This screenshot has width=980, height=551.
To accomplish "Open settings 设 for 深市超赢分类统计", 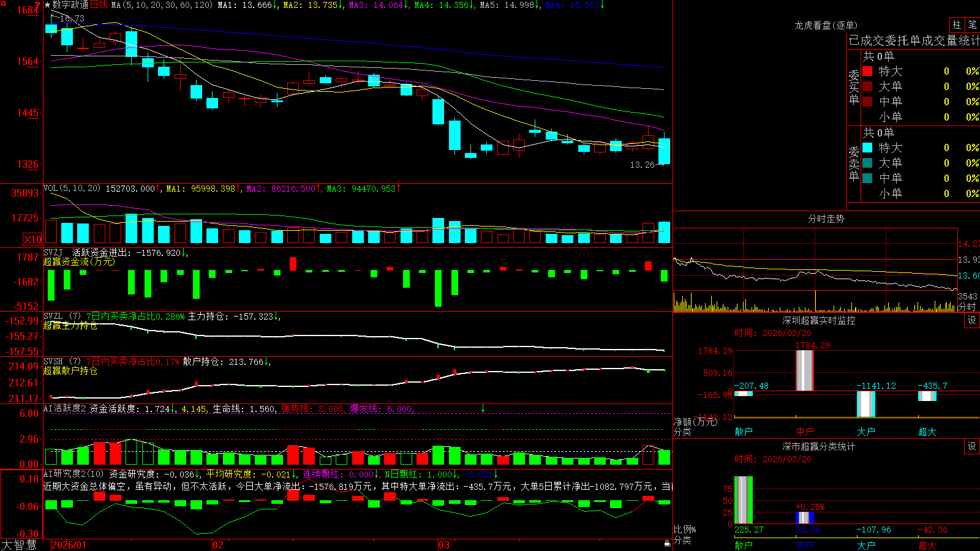I will pos(972,446).
